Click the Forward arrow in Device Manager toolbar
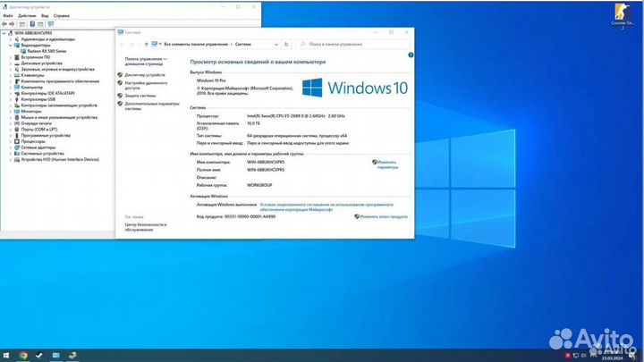Viewport: 644px width, 362px height. pyautogui.click(x=12, y=24)
